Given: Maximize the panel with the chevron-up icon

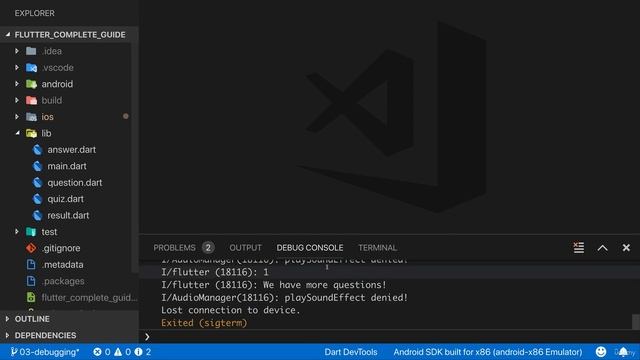Looking at the screenshot, I should point(602,248).
